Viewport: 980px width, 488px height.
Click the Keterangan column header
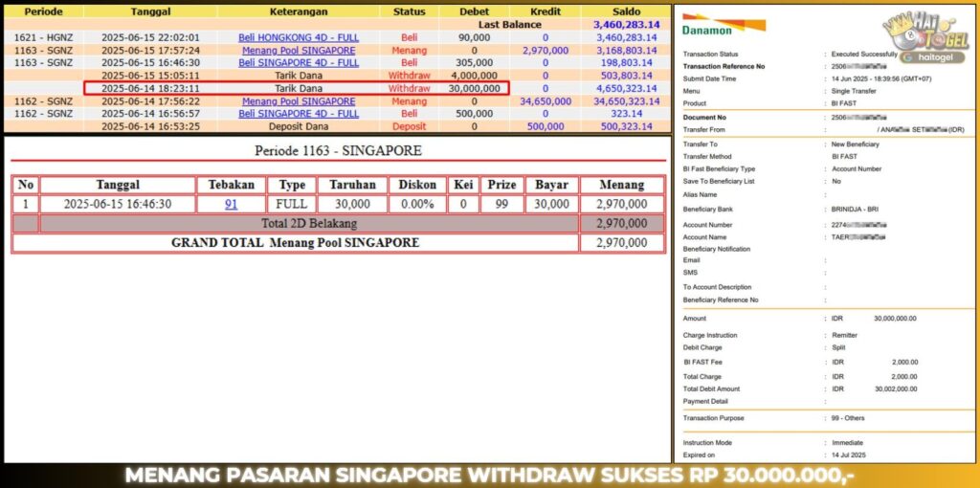(x=299, y=11)
